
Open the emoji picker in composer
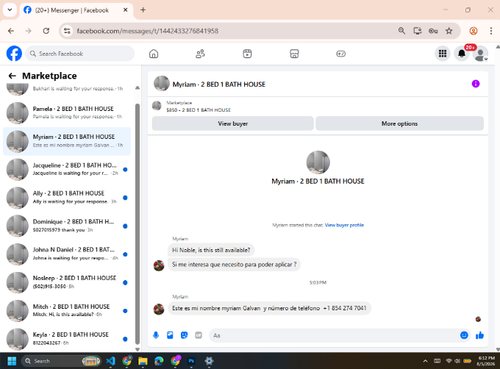[x=464, y=335]
